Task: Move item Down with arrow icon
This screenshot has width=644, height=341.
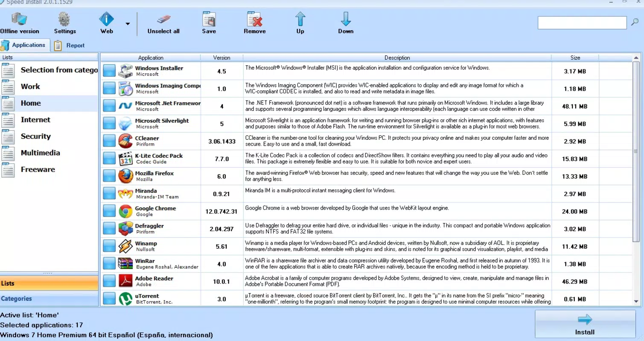Action: point(346,19)
